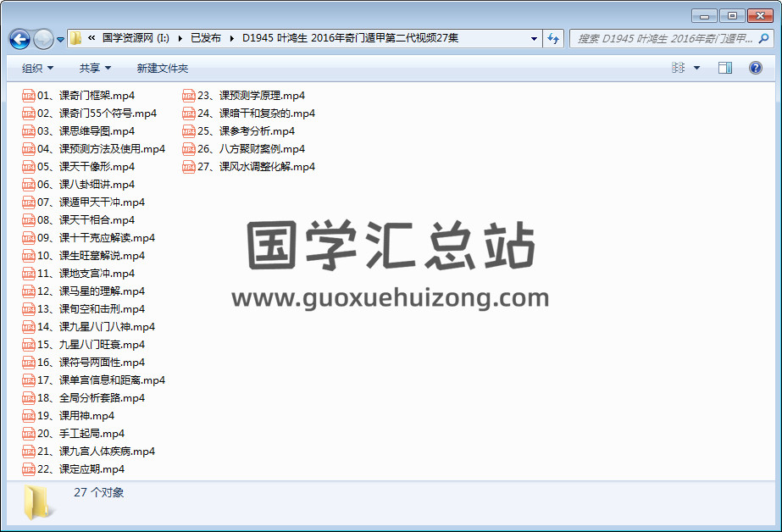
Task: Select file name 26、八方聚财案例.mp4
Action: coord(252,149)
